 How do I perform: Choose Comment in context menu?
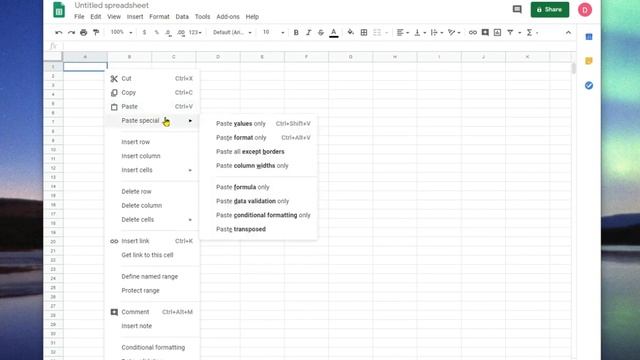(x=152, y=312)
